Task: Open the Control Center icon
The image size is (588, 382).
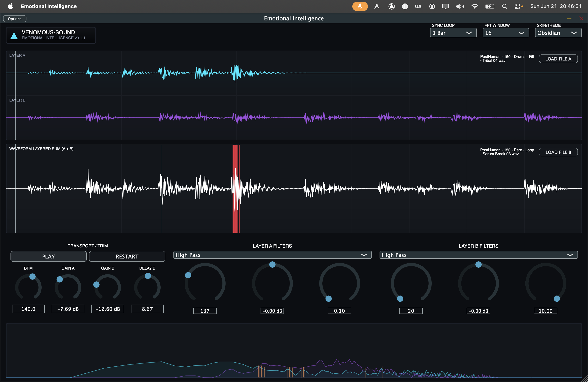Action: click(x=517, y=6)
